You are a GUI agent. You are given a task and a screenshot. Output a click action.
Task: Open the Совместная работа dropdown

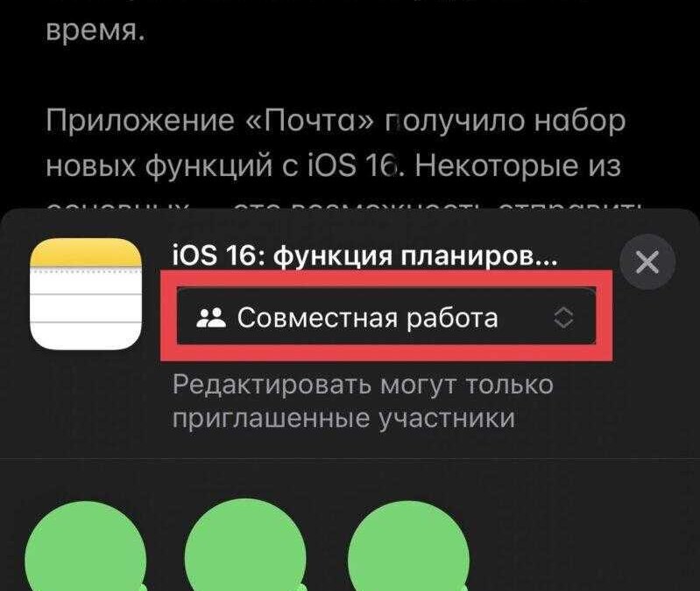tap(386, 318)
